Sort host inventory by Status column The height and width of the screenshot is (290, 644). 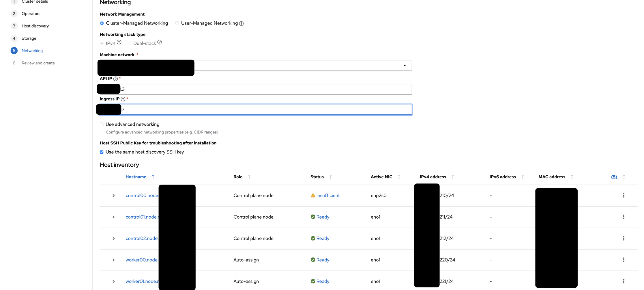[317, 177]
